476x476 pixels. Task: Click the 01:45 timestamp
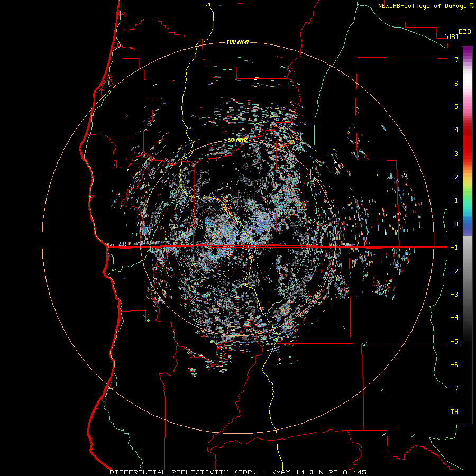pos(355,472)
